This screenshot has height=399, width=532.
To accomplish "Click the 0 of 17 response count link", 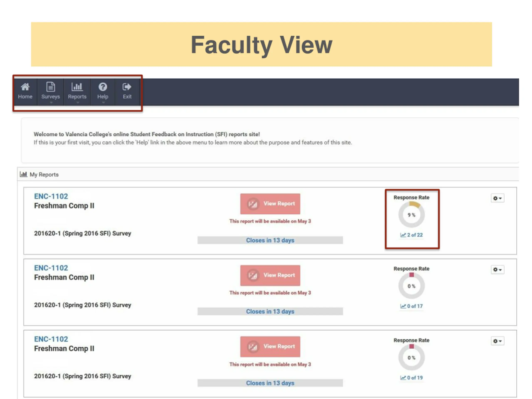I will pyautogui.click(x=411, y=306).
